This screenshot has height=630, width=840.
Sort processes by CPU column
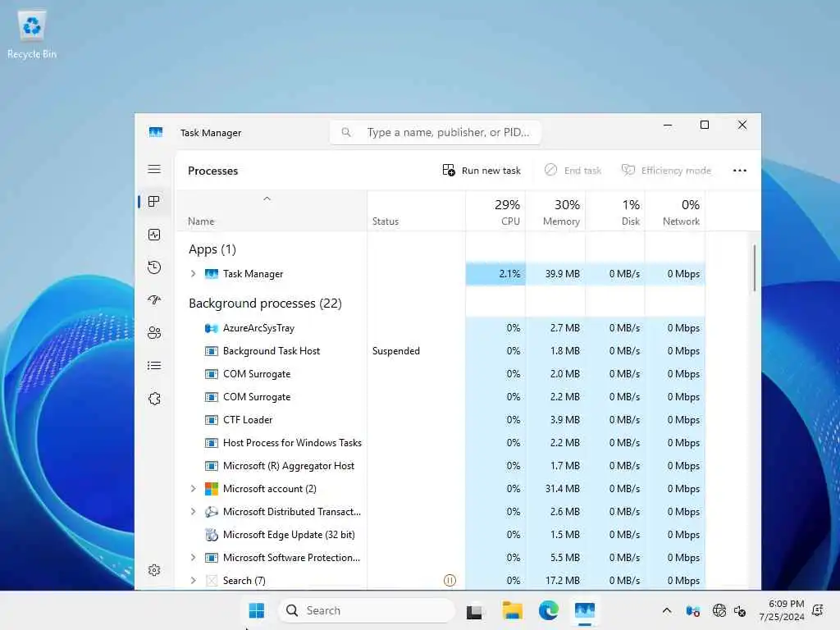[495, 212]
